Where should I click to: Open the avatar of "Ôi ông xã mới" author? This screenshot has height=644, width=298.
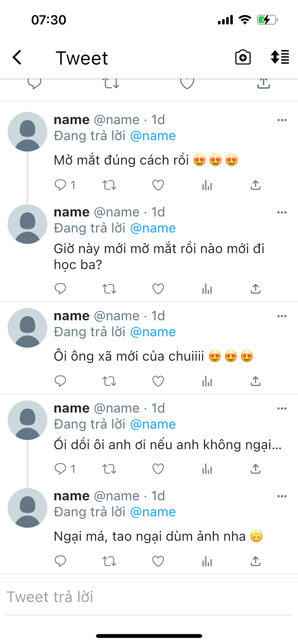[28, 328]
